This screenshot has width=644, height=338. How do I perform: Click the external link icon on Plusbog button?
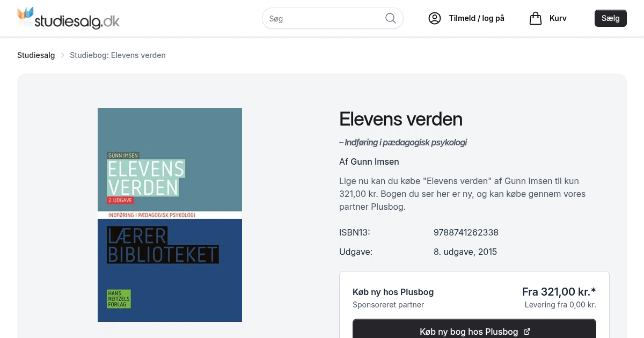(x=527, y=332)
